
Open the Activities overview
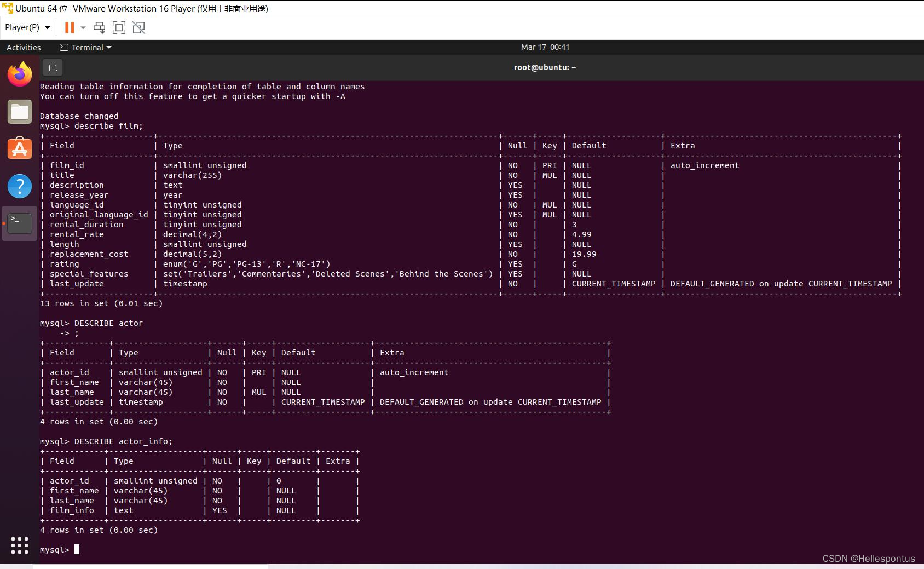pos(23,47)
